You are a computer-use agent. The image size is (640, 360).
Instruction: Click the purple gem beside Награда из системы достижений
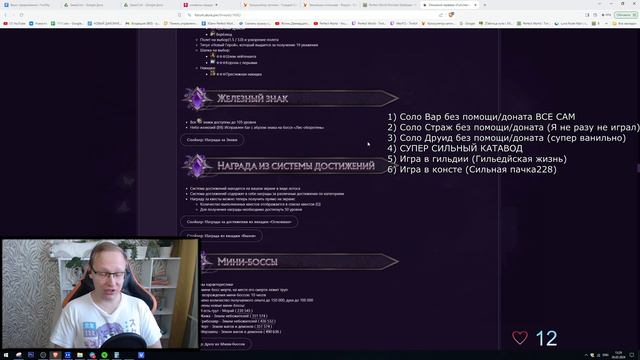pyautogui.click(x=197, y=166)
